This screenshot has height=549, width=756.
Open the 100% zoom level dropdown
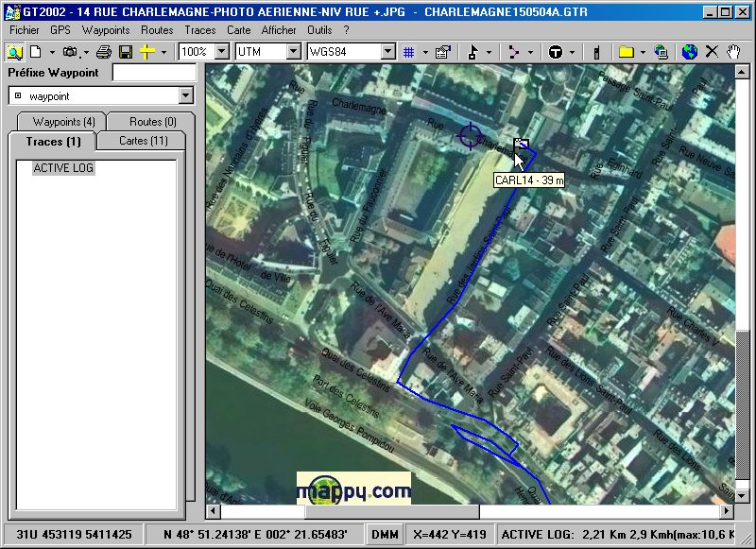pos(221,52)
